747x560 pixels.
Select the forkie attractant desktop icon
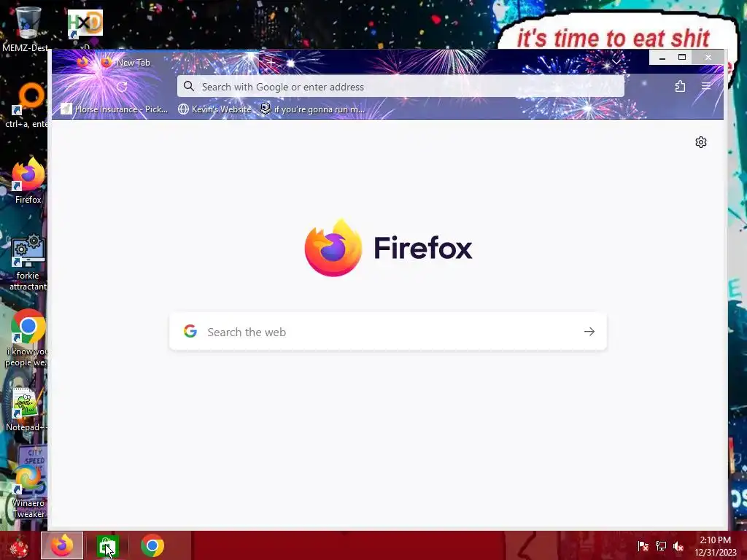(28, 262)
